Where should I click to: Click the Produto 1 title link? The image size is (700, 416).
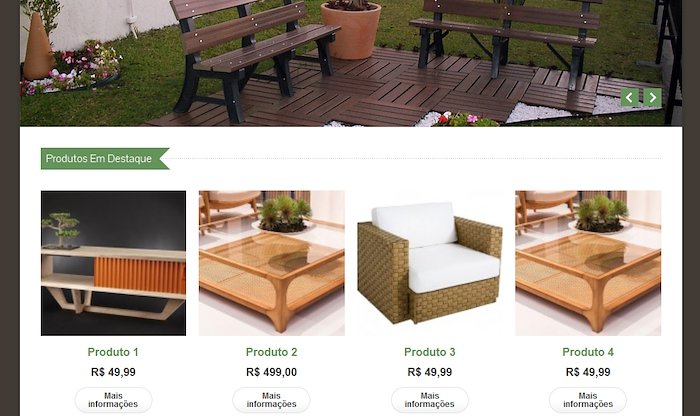coord(113,352)
